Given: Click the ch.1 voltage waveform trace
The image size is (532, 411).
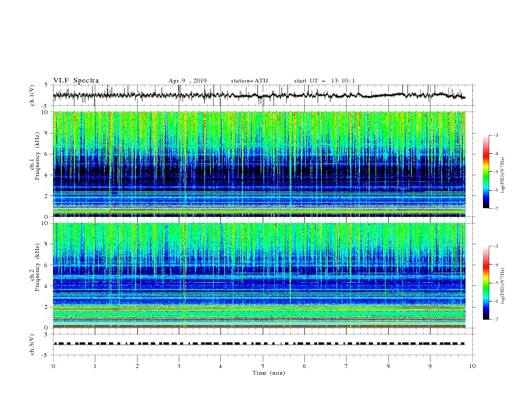Looking at the screenshot, I should 259,95.
